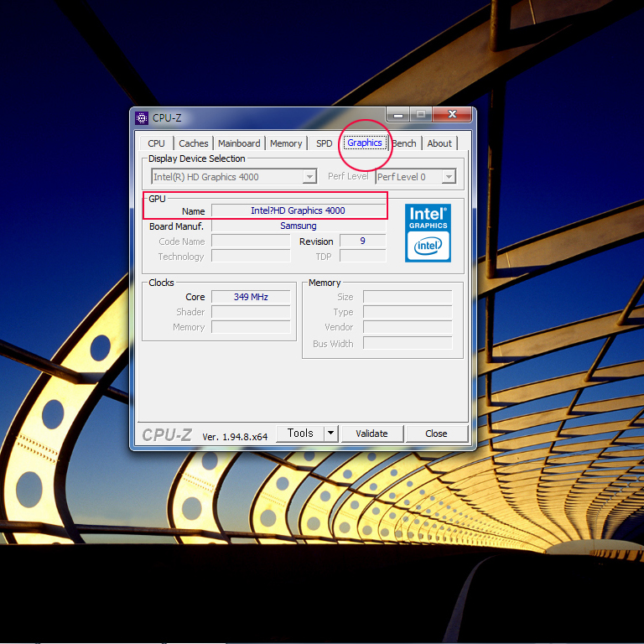
Task: Click the Core clock value 349 MHz
Action: tap(251, 297)
